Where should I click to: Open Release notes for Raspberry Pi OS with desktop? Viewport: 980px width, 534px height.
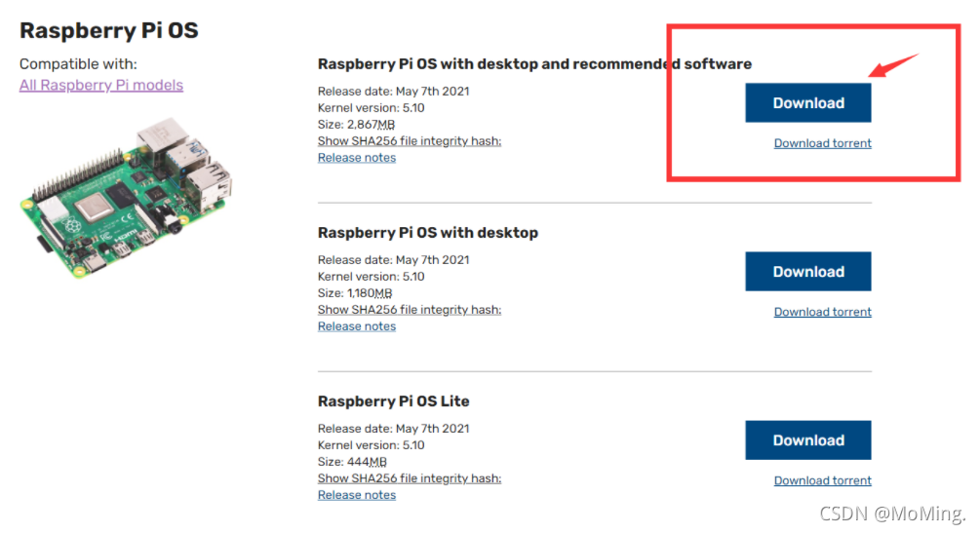(357, 326)
